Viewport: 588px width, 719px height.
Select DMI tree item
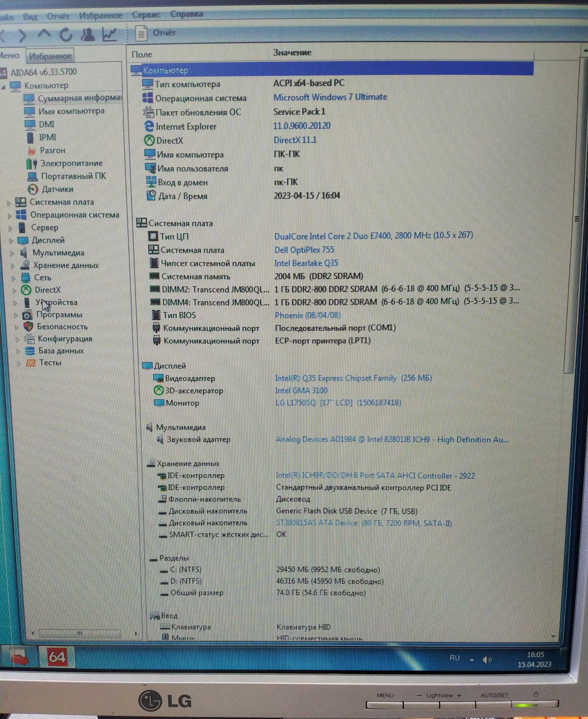46,124
